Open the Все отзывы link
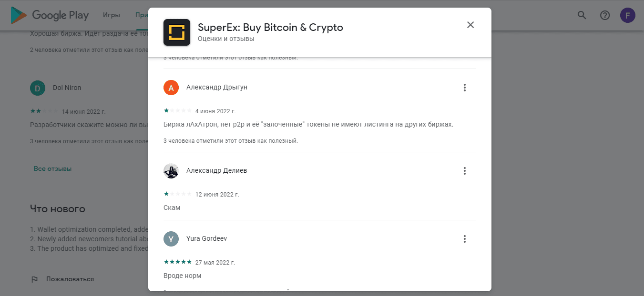The height and width of the screenshot is (296, 644). pyautogui.click(x=52, y=169)
